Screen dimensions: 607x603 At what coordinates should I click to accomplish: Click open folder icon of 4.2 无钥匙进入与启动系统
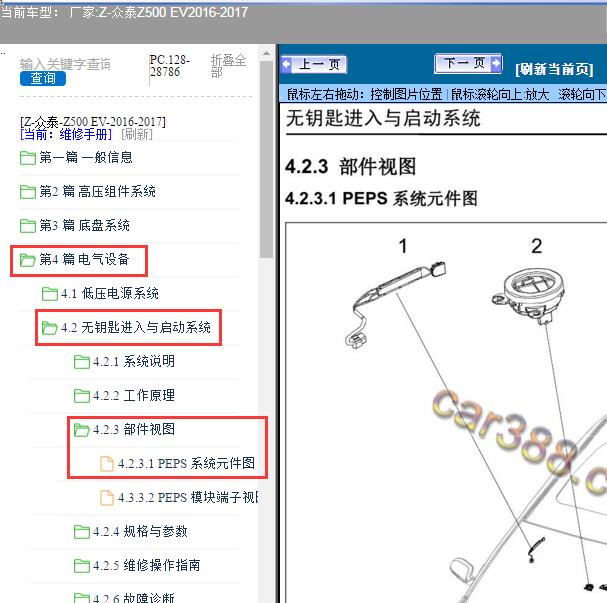click(50, 328)
